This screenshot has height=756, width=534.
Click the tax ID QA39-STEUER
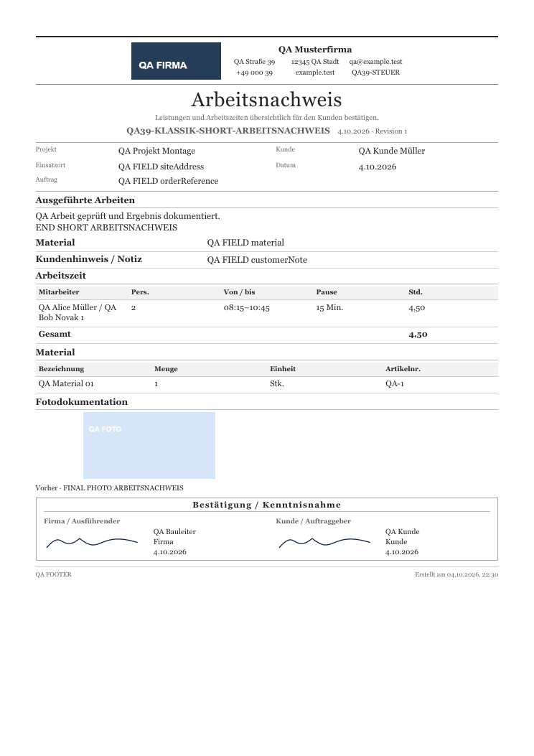tap(375, 73)
